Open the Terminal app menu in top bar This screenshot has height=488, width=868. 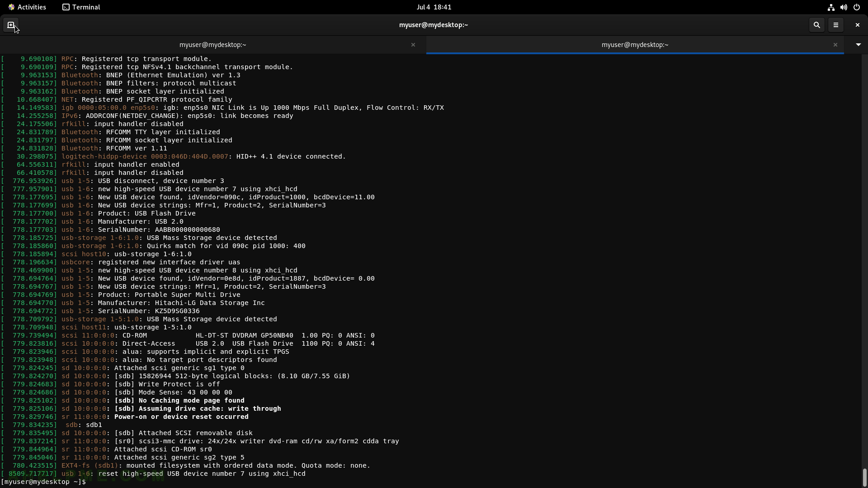click(x=81, y=7)
